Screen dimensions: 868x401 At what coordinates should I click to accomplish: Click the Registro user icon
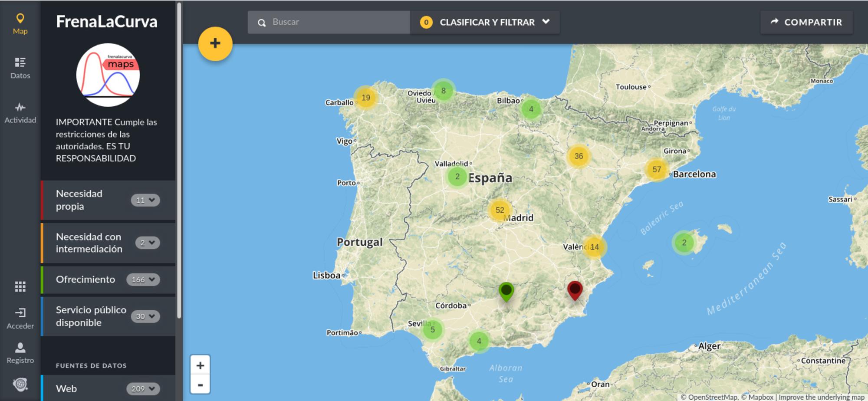click(x=20, y=353)
